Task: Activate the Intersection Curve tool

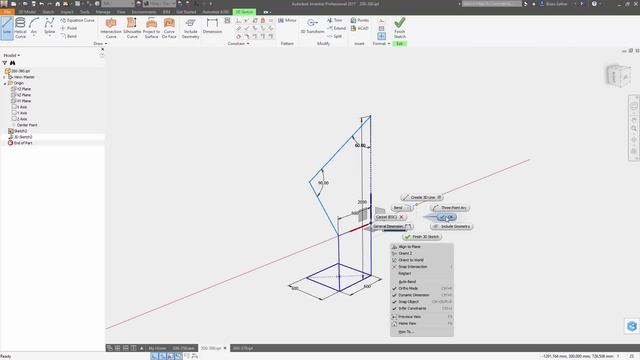Action: (111, 28)
